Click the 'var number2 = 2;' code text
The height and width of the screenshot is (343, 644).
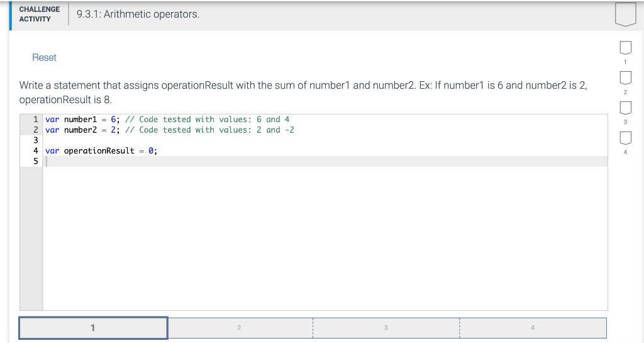coord(82,130)
